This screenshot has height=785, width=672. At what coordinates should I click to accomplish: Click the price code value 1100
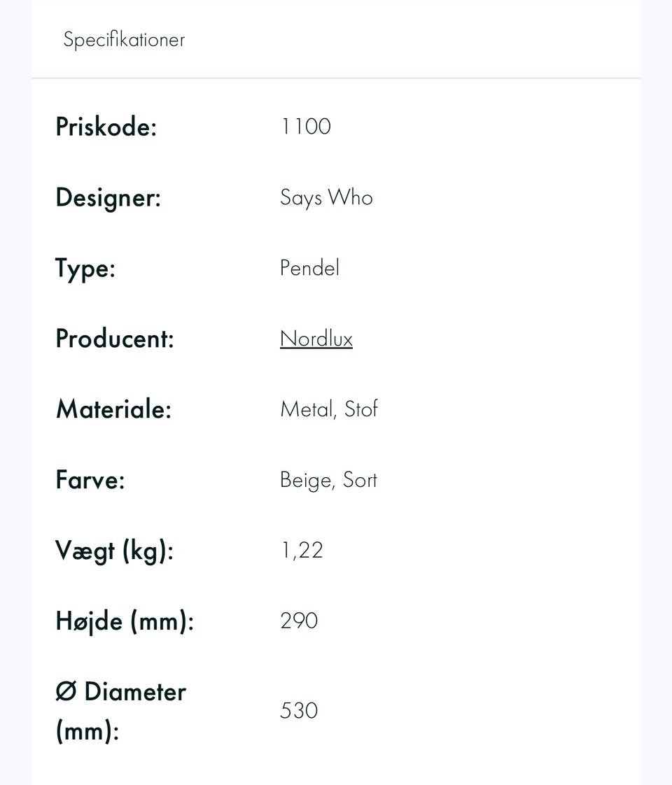tap(306, 127)
